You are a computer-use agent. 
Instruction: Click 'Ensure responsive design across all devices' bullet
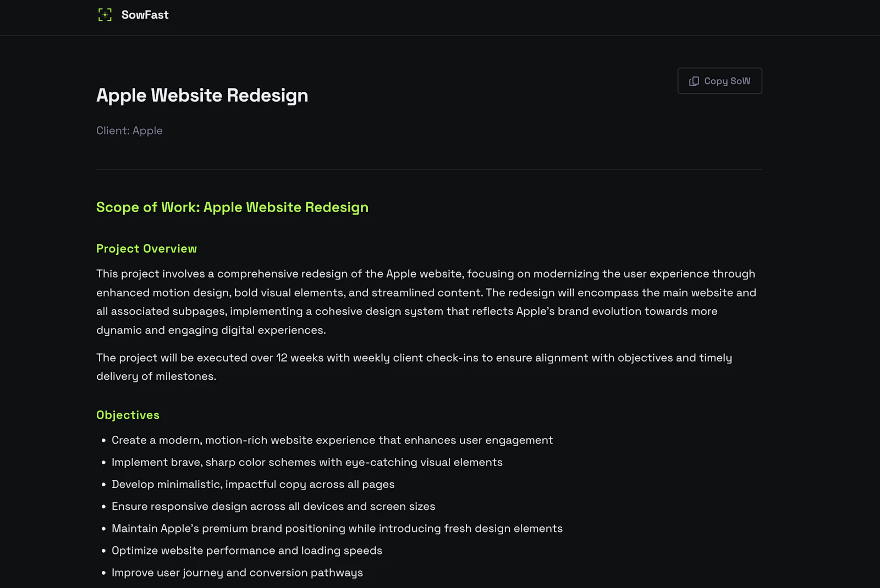[x=273, y=506]
